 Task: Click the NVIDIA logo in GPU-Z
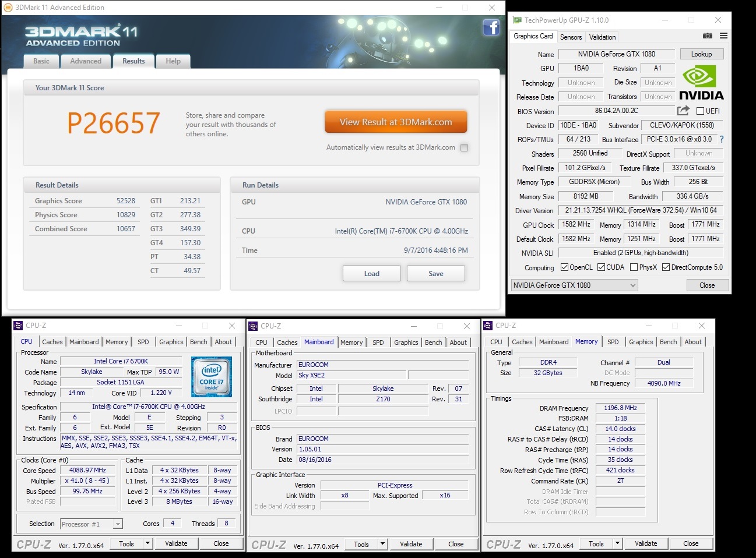[701, 84]
